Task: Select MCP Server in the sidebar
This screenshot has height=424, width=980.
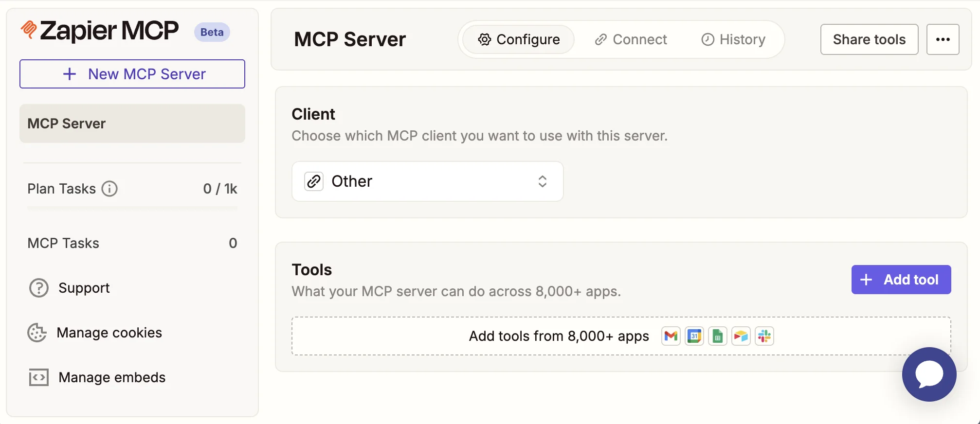Action: 132,124
